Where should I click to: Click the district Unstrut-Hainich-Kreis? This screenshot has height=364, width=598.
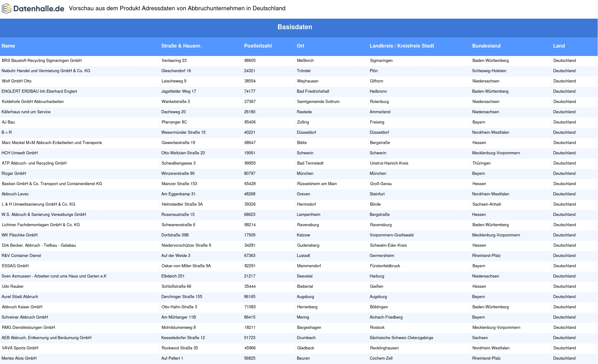(x=389, y=163)
